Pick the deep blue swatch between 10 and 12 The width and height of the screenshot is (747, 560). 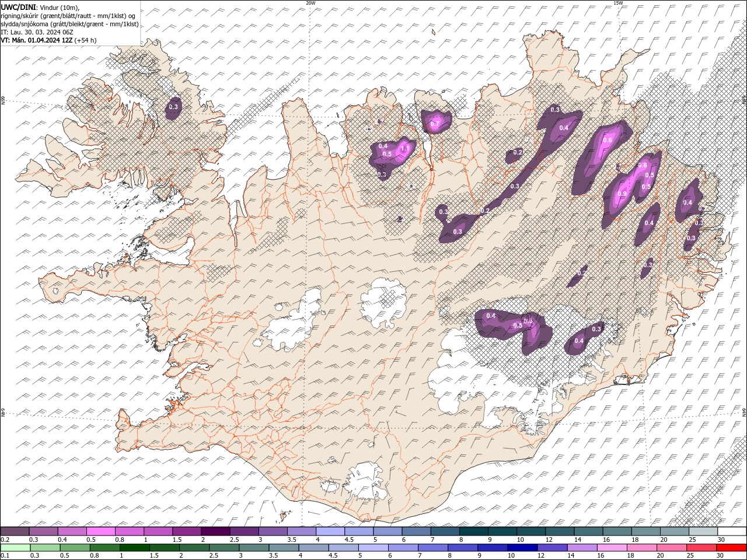(x=522, y=548)
